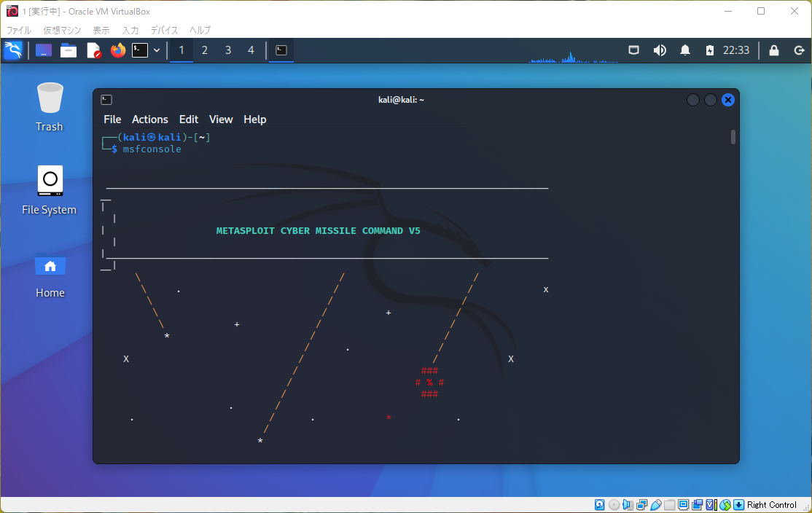Click the VirtualBox audio status icon
812x513 pixels.
[x=628, y=505]
